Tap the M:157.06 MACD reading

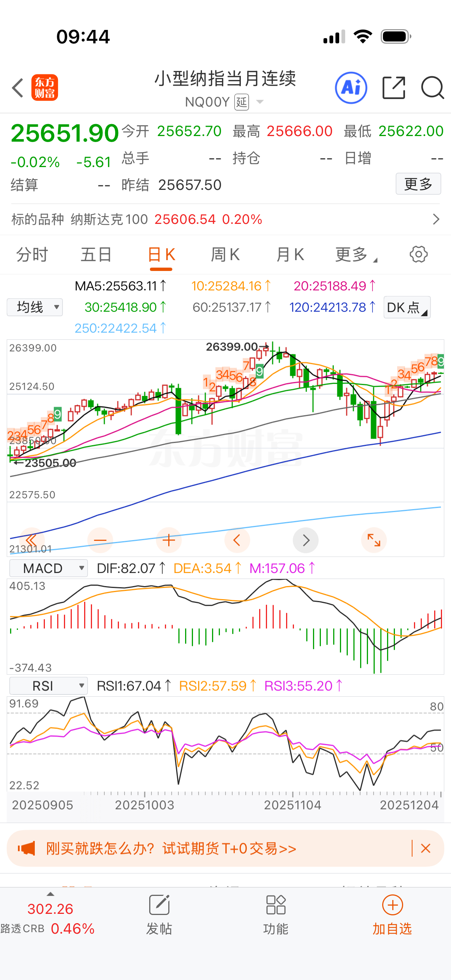[282, 568]
